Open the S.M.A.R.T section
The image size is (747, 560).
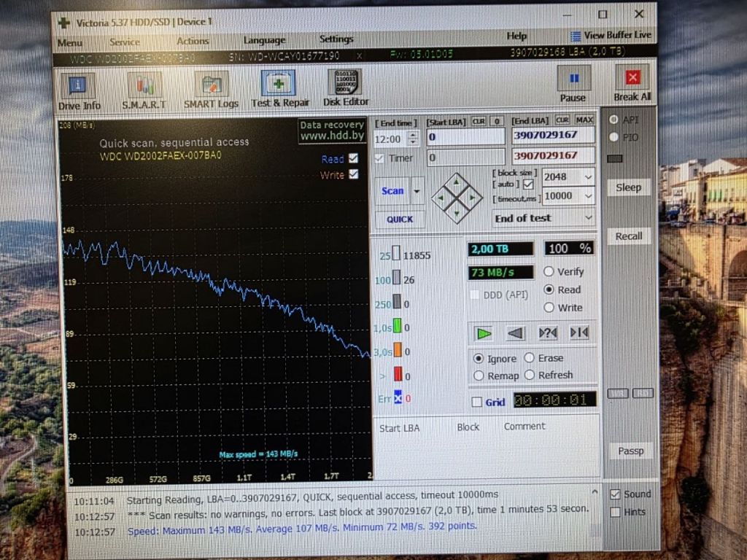click(x=144, y=92)
